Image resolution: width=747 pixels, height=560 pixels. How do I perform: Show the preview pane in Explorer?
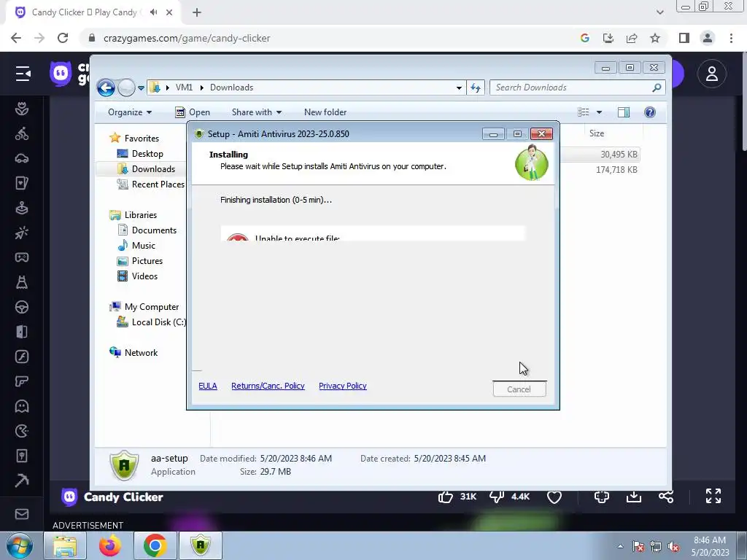coord(623,112)
